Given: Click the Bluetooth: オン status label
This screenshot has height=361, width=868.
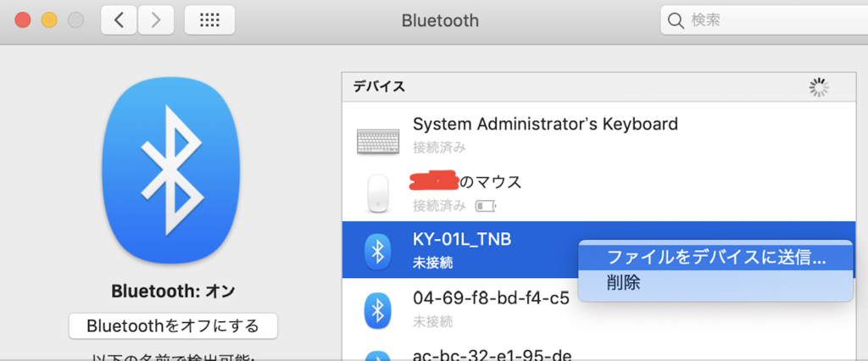Looking at the screenshot, I should point(173,292).
